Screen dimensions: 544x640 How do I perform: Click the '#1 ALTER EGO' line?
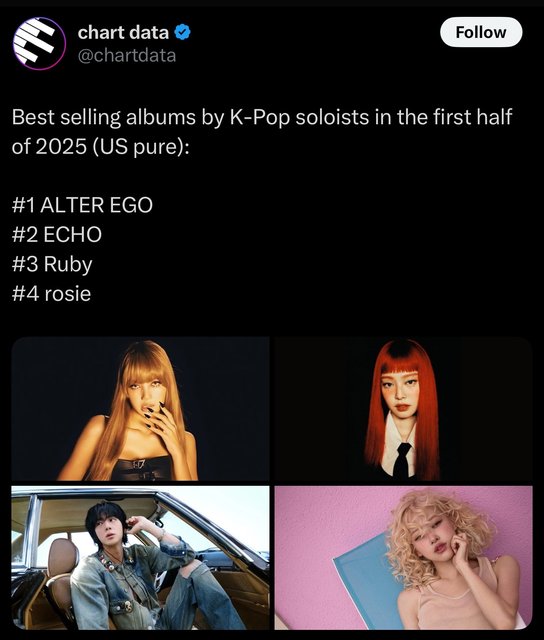(82, 205)
